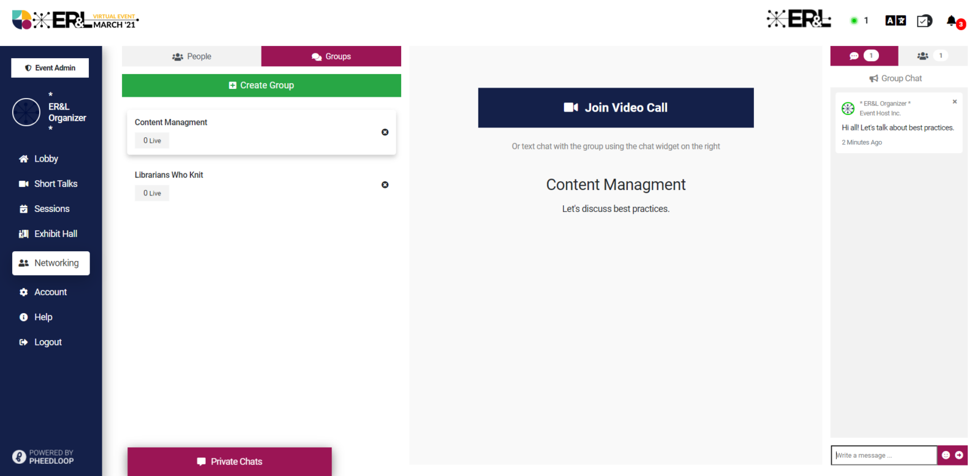Dismiss the ER&L Organizer chat message
The height and width of the screenshot is (476, 980).
point(954,102)
